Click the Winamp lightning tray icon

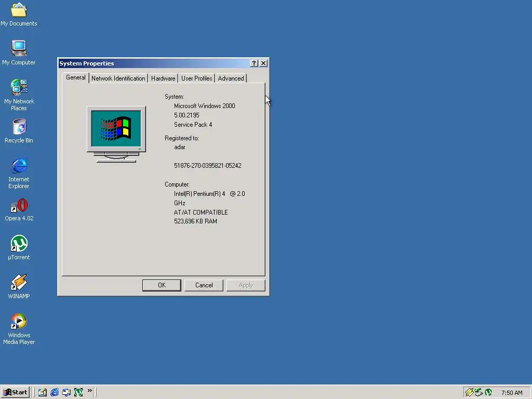point(469,392)
